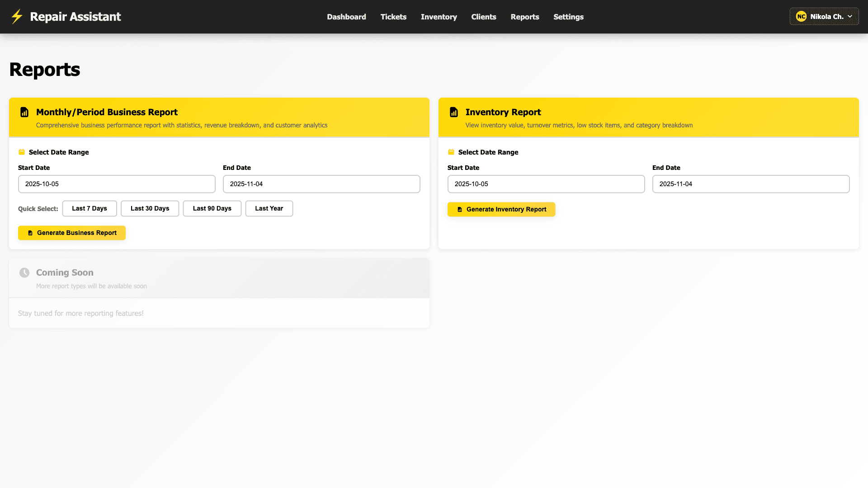Navigate to the Tickets page
This screenshot has width=868, height=488.
[x=393, y=17]
